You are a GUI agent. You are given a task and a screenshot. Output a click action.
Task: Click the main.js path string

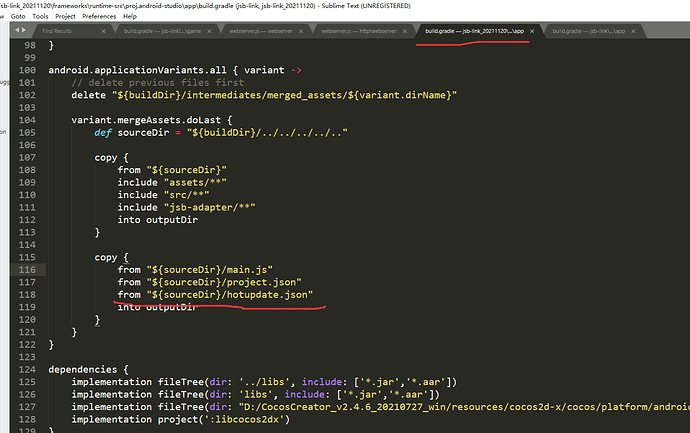[209, 270]
